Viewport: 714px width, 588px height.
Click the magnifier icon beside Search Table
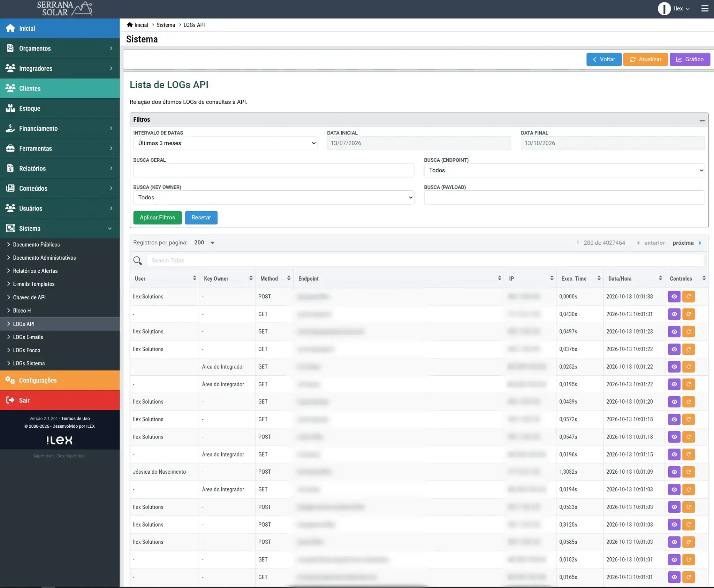point(137,260)
